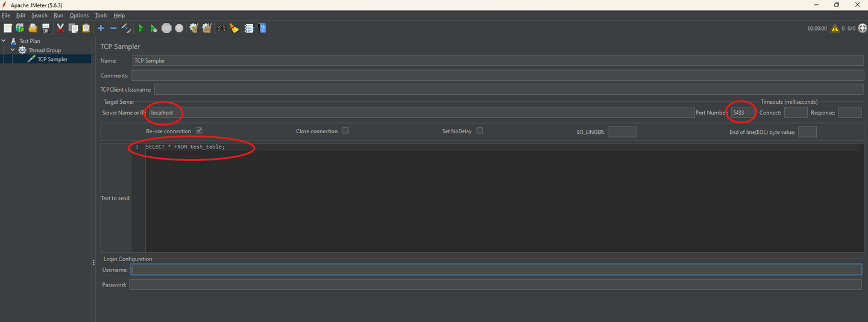The height and width of the screenshot is (322, 868).
Task: Click the Open file folder icon
Action: click(33, 28)
